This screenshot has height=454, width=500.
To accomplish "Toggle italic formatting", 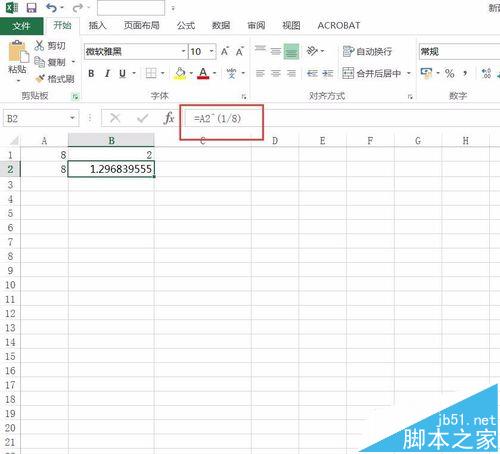I will tap(107, 73).
